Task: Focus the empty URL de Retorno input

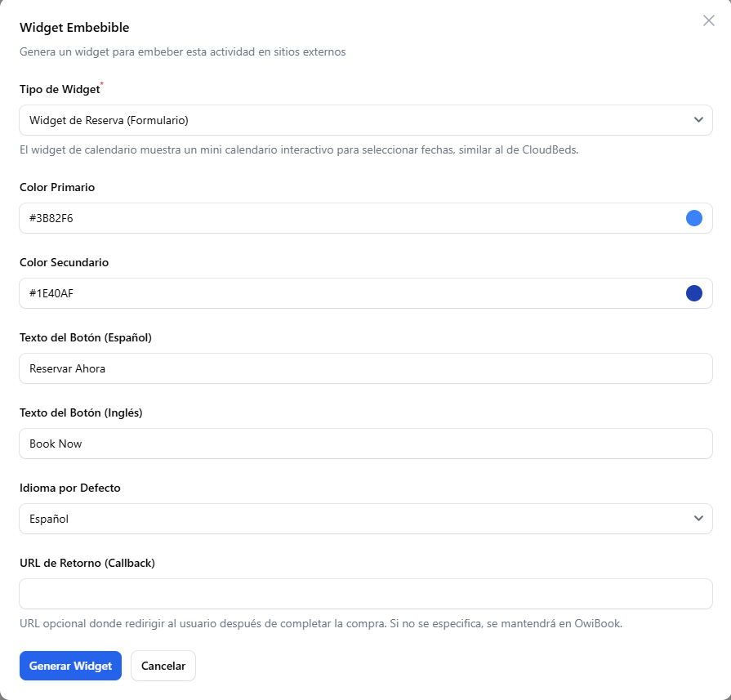Action: click(x=366, y=594)
